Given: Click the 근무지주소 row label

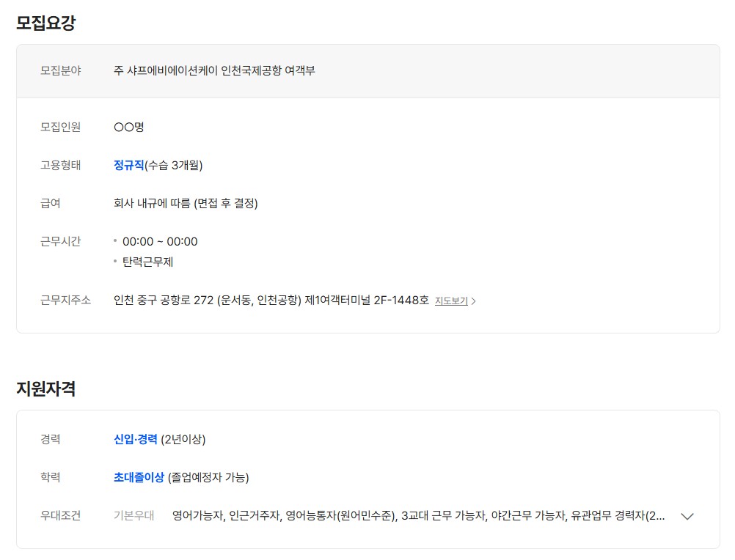Looking at the screenshot, I should (65, 300).
